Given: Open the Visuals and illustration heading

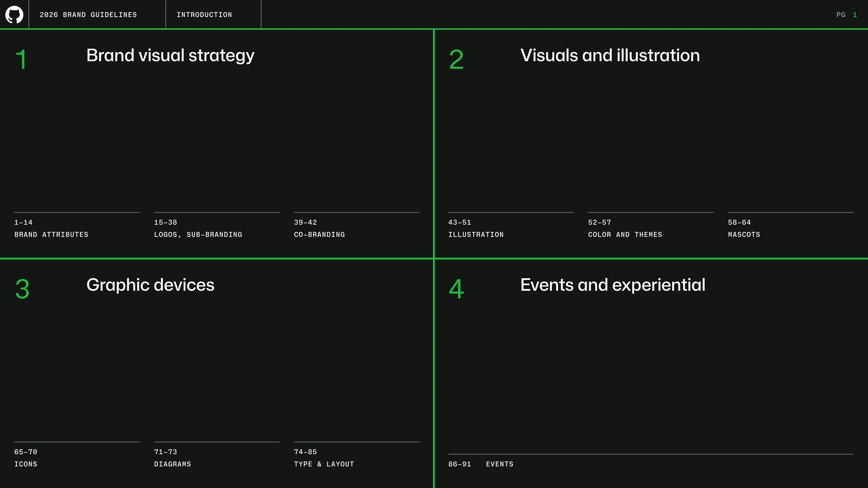Looking at the screenshot, I should (x=610, y=55).
